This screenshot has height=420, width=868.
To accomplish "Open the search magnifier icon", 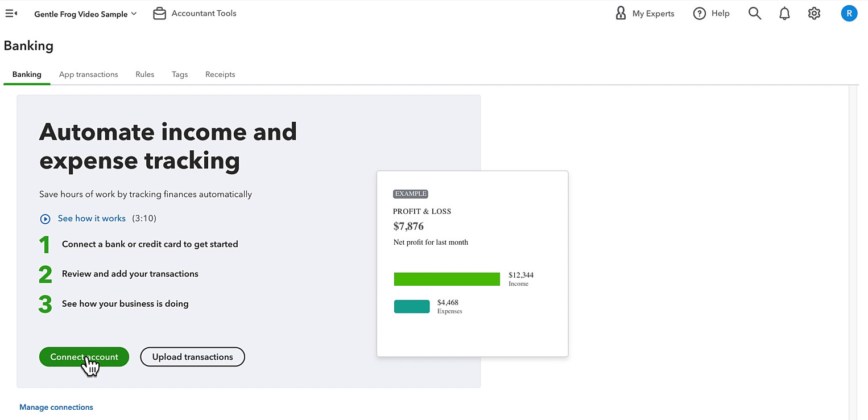I will (x=754, y=13).
